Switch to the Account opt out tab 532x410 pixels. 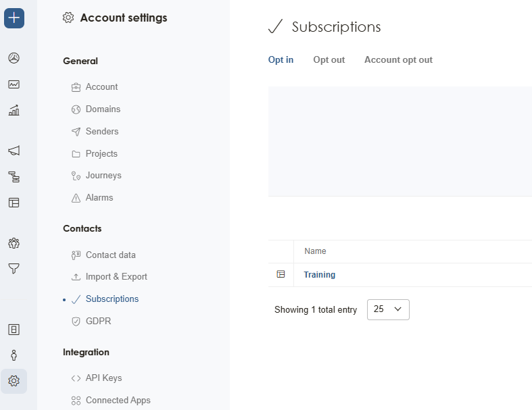pyautogui.click(x=398, y=60)
